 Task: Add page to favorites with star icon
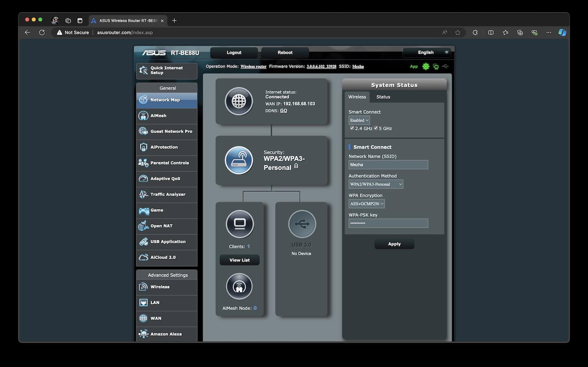tap(457, 33)
